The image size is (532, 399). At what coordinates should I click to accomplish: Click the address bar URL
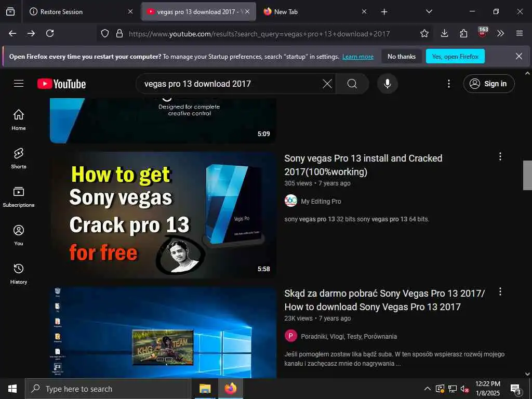click(259, 34)
